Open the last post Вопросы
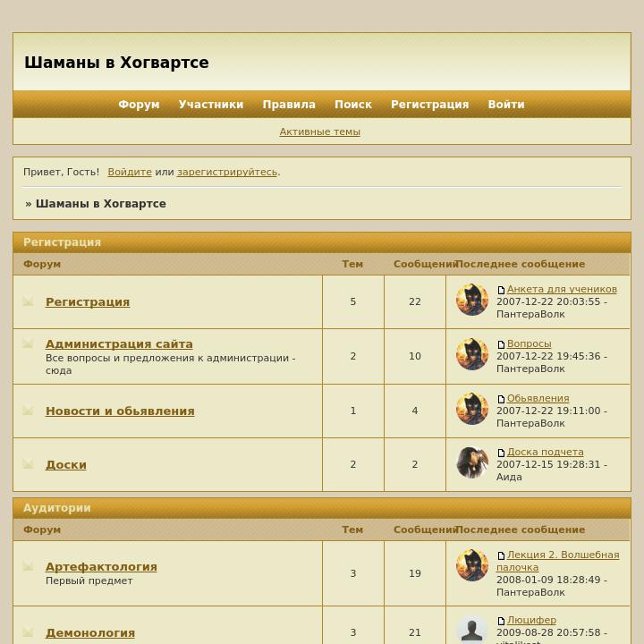644x644 pixels. tap(529, 343)
